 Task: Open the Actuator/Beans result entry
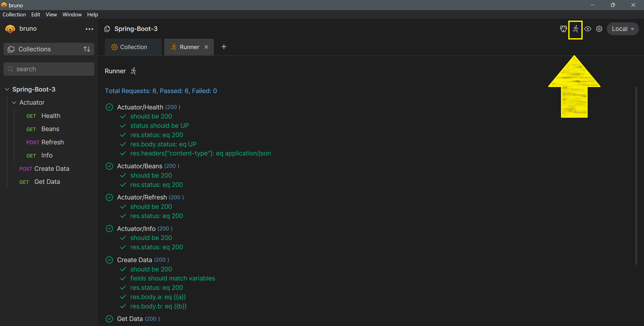point(140,166)
